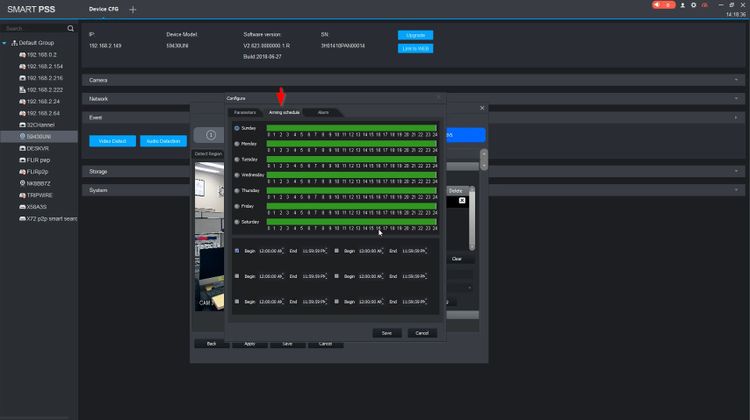Click the Friday green schedule bar
The height and width of the screenshot is (420, 750).
[351, 206]
